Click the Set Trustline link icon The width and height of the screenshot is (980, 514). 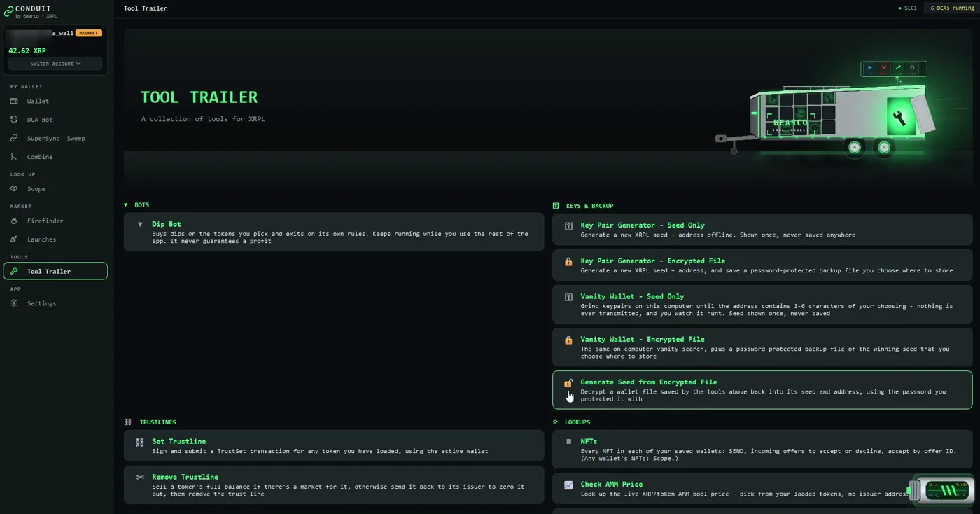click(140, 442)
